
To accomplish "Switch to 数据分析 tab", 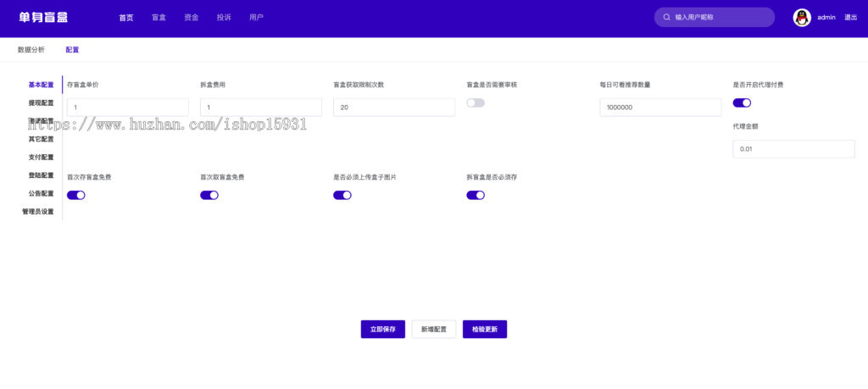I will coord(31,50).
